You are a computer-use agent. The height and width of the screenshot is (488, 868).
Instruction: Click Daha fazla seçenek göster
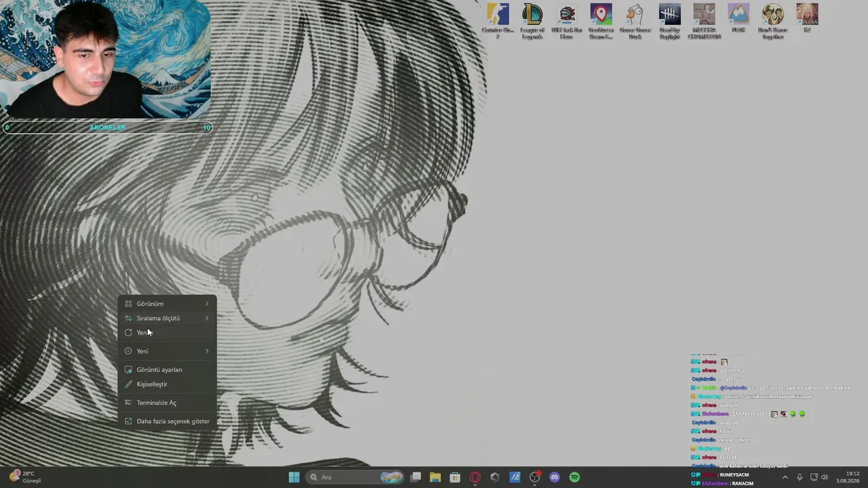(x=167, y=421)
